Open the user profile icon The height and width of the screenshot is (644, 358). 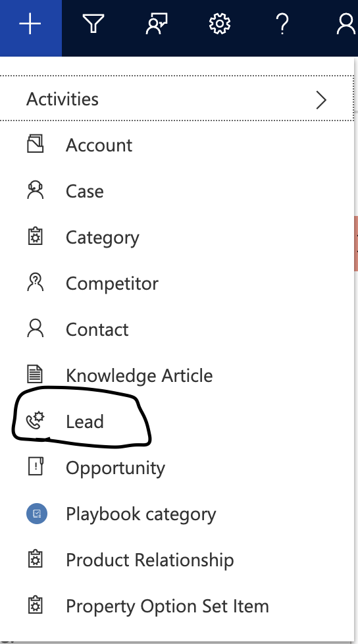(x=345, y=24)
